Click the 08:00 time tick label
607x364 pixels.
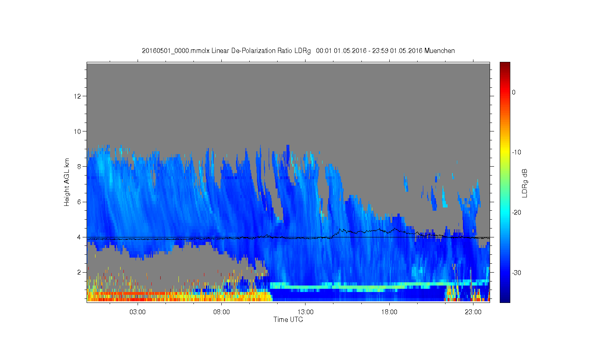(221, 312)
